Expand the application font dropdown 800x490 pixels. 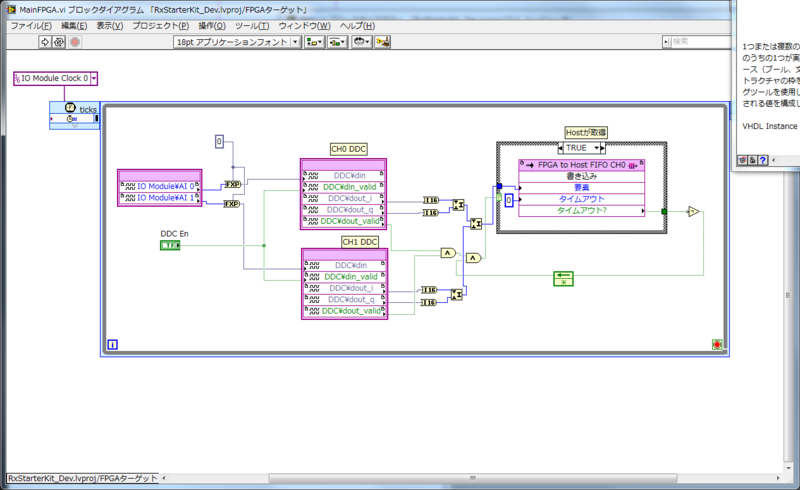pyautogui.click(x=295, y=42)
